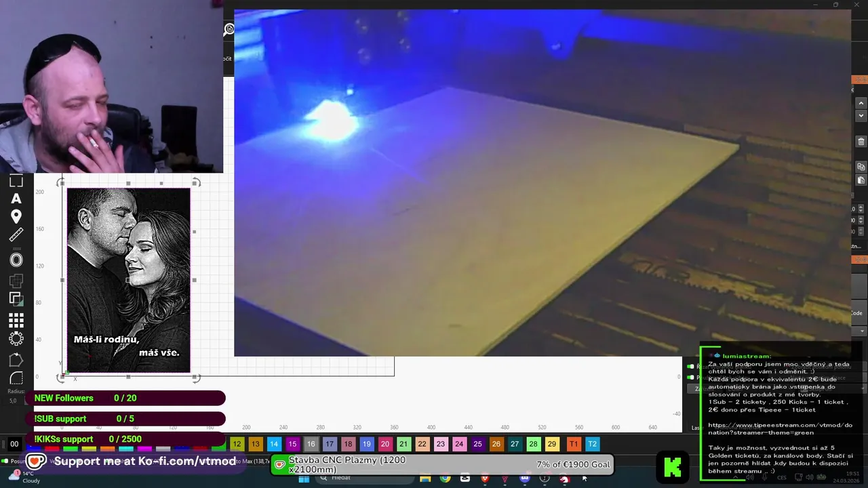Open Chrome from the taskbar

[445, 479]
